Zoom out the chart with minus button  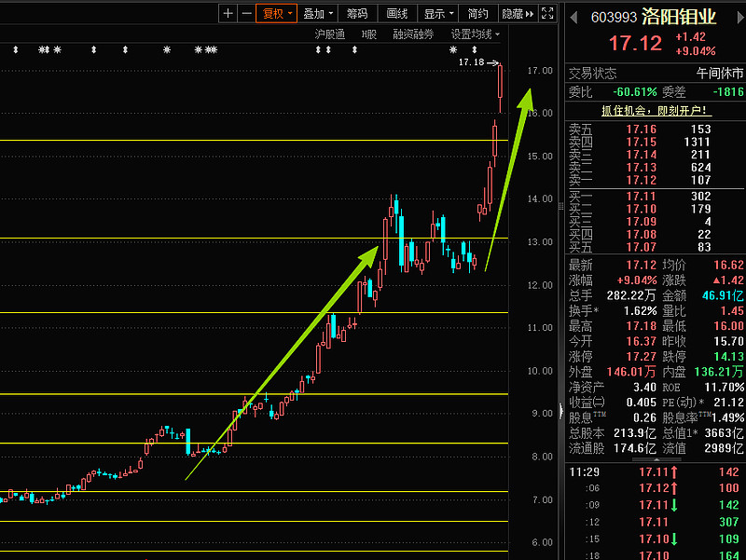(x=246, y=13)
